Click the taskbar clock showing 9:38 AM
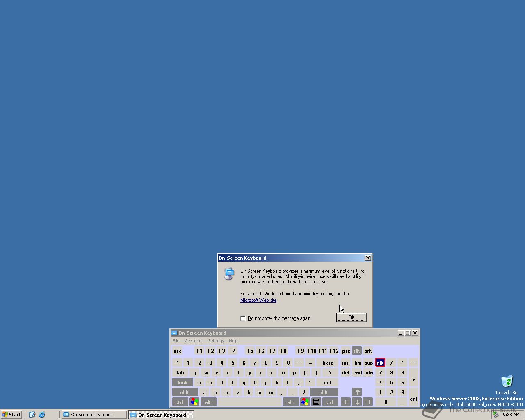The image size is (525, 420). [511, 415]
